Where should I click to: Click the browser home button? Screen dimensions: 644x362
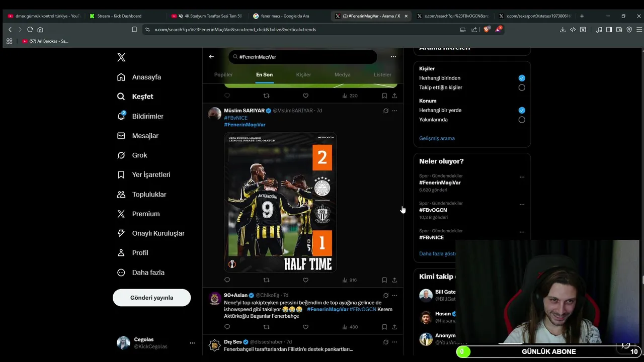coord(40,30)
